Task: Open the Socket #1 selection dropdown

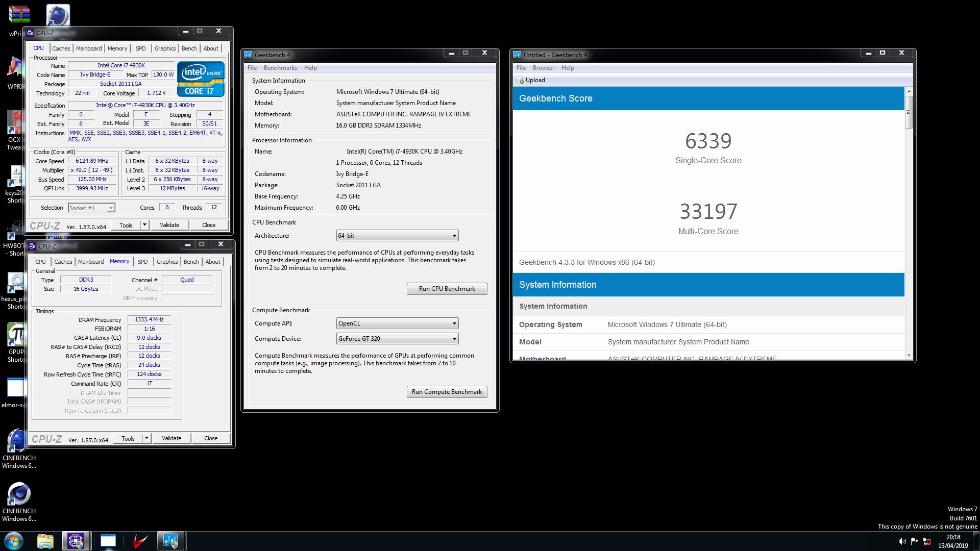Action: (x=92, y=208)
